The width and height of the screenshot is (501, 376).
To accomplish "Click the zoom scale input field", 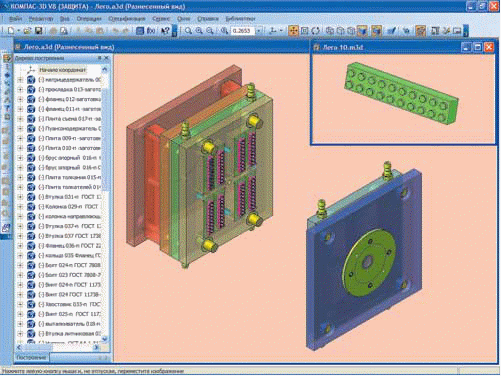I will coord(243,31).
